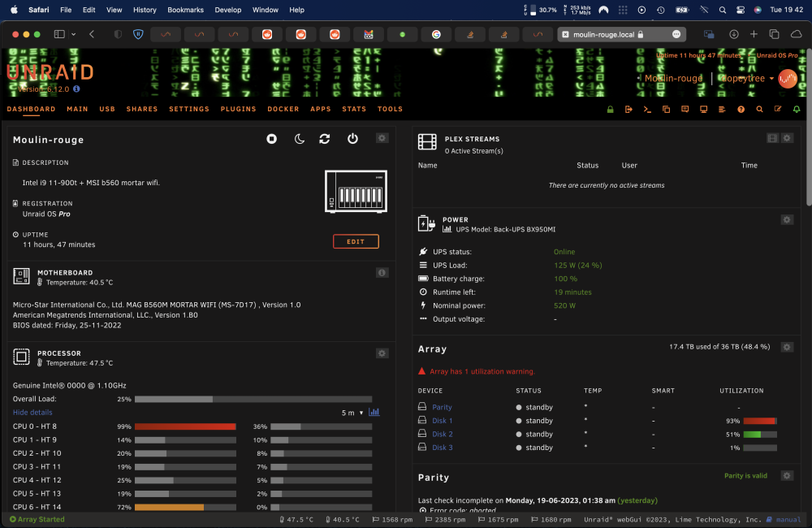Viewport: 812px width, 528px height.
Task: Open the Disk 1 link
Action: 443,421
